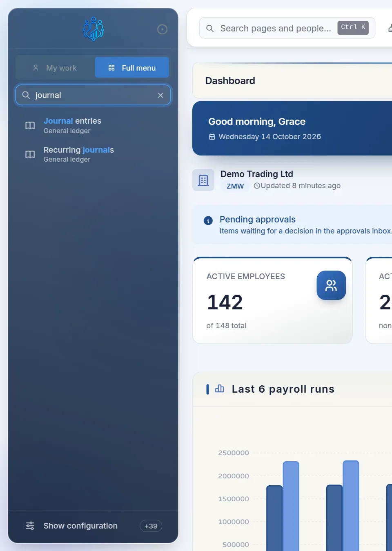This screenshot has height=551, width=392.
Task: Click calendar icon beside Wednesday 14 October 2026
Action: (212, 137)
